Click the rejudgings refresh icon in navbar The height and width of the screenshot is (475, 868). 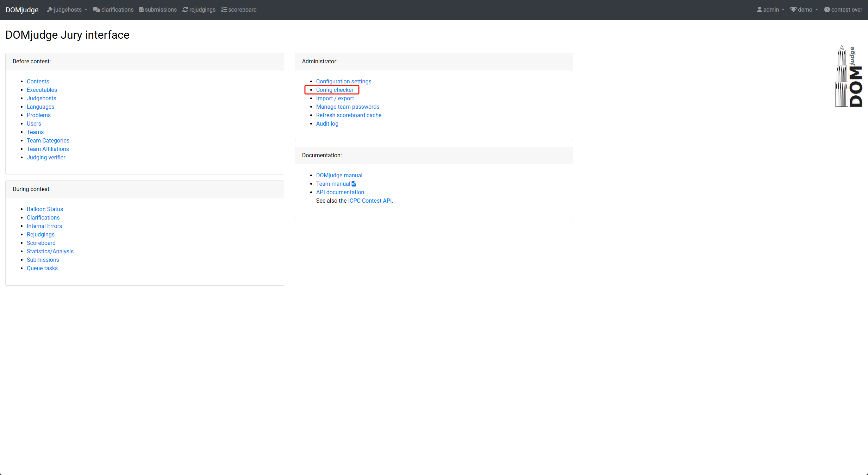[185, 9]
